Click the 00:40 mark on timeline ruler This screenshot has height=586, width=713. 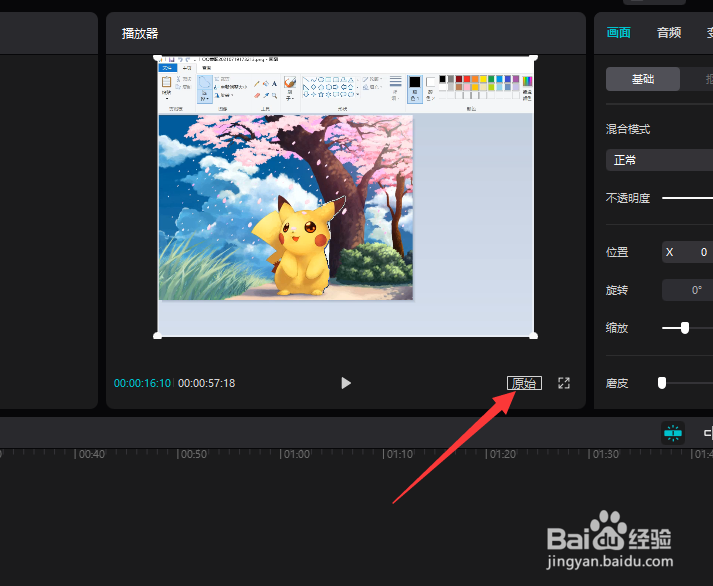91,454
